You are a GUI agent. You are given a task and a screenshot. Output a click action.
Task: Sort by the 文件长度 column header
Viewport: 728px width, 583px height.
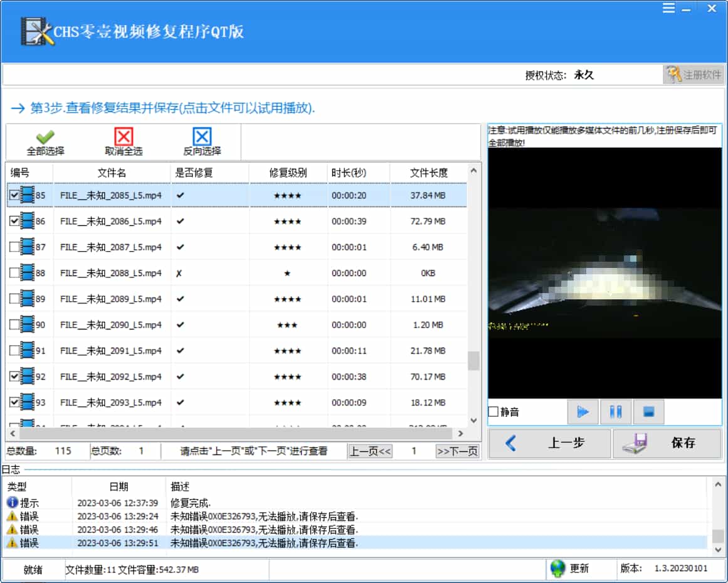coord(428,173)
